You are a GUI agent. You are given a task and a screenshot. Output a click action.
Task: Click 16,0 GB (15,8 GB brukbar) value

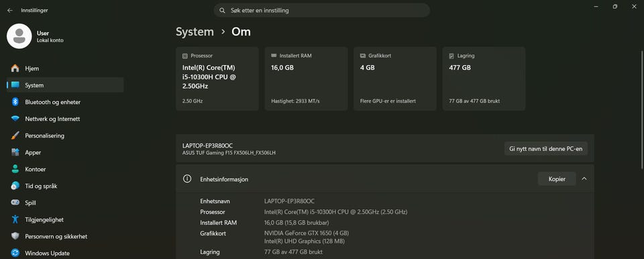297,222
